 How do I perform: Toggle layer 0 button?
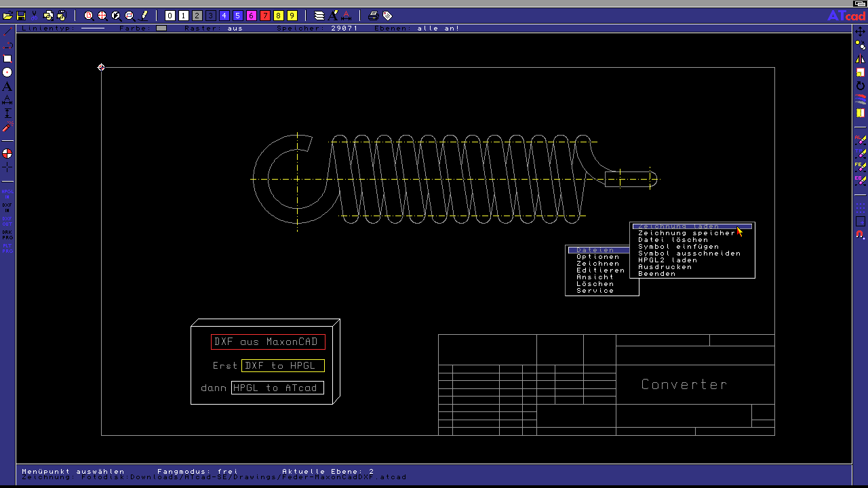point(170,15)
